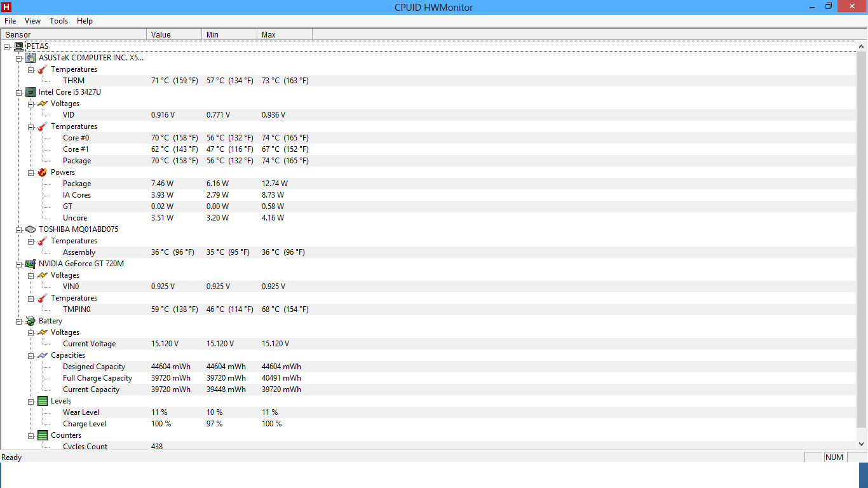
Task: Click the Voltages icon under Battery
Action: (43, 332)
